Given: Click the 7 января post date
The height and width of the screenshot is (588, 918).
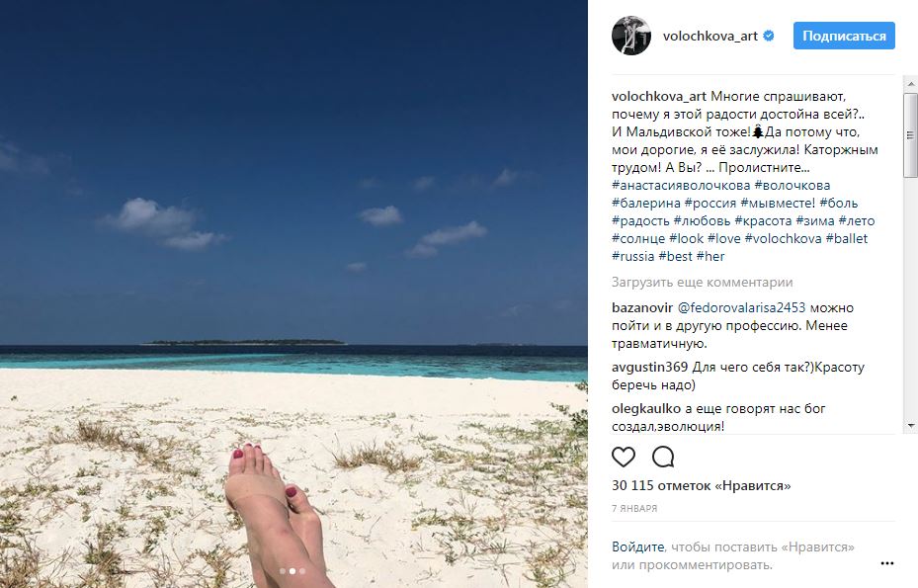Looking at the screenshot, I should click(634, 508).
